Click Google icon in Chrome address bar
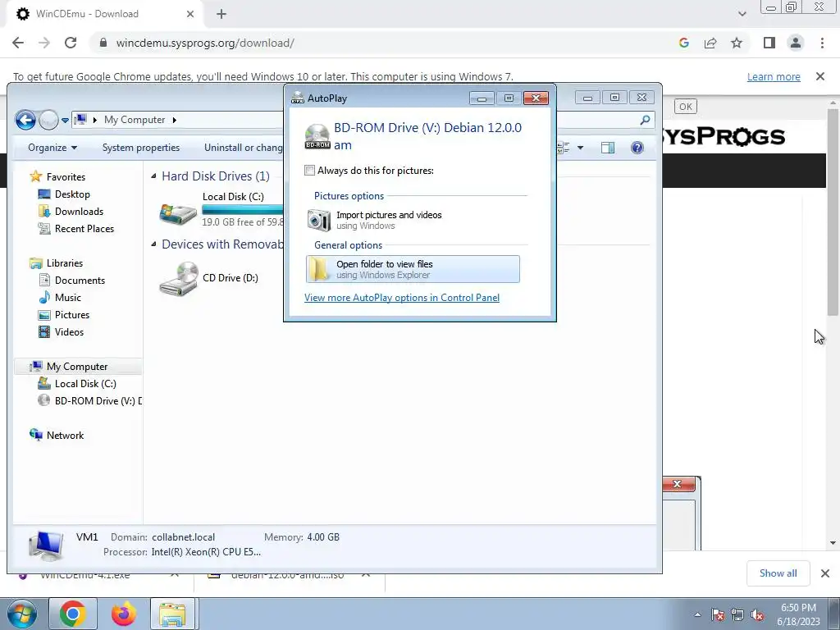Image resolution: width=840 pixels, height=630 pixels. tap(683, 43)
